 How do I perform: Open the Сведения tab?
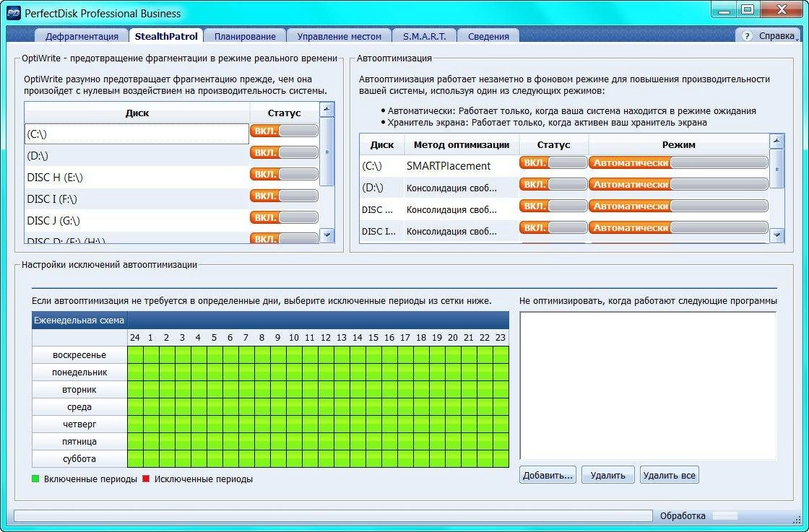[488, 36]
